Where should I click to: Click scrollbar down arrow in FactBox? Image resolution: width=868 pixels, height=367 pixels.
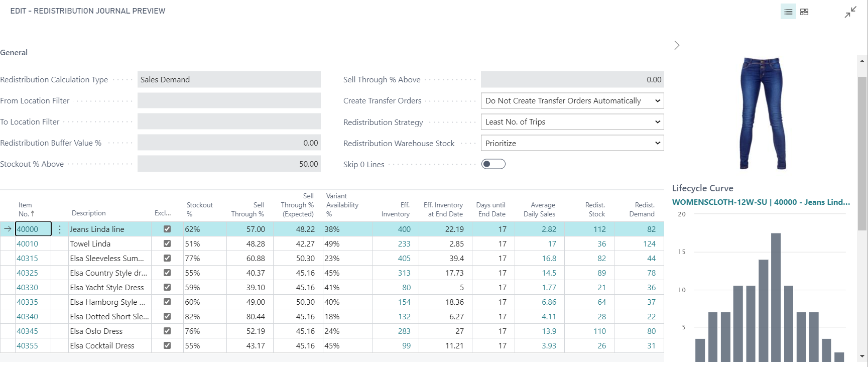click(862, 356)
